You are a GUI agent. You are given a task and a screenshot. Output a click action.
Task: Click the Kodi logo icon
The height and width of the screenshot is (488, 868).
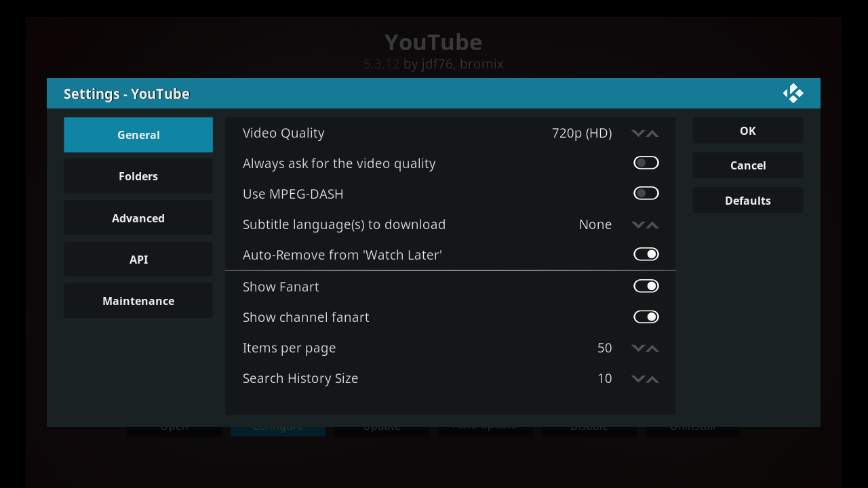tap(793, 93)
